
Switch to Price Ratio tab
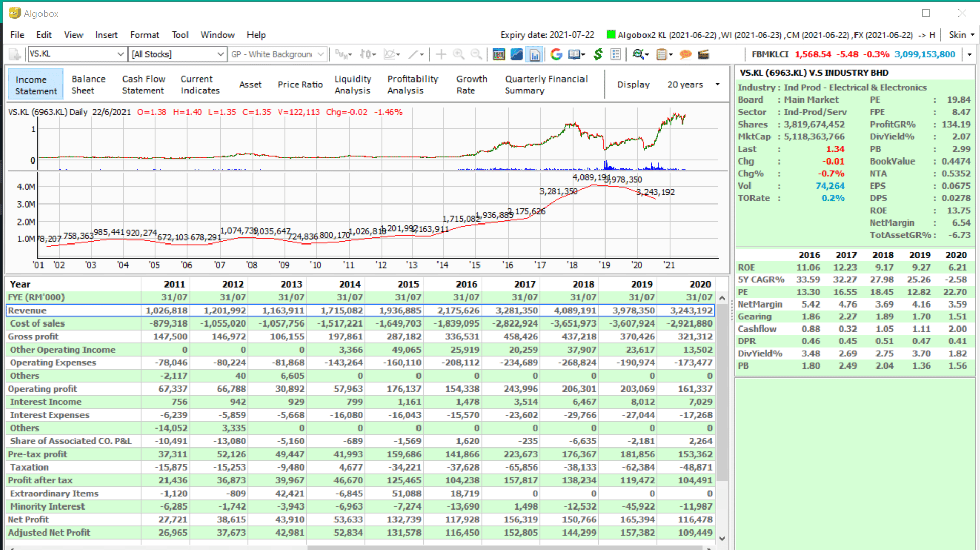pos(300,85)
